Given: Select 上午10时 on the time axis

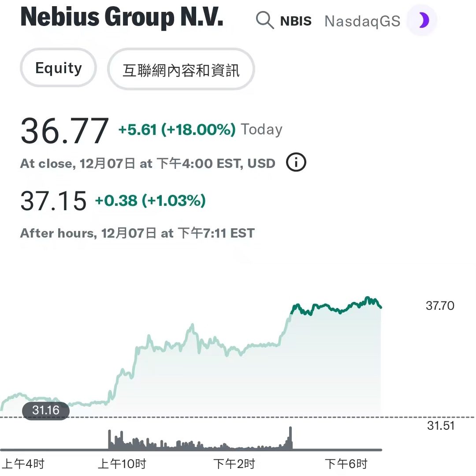Looking at the screenshot, I should point(122,464).
